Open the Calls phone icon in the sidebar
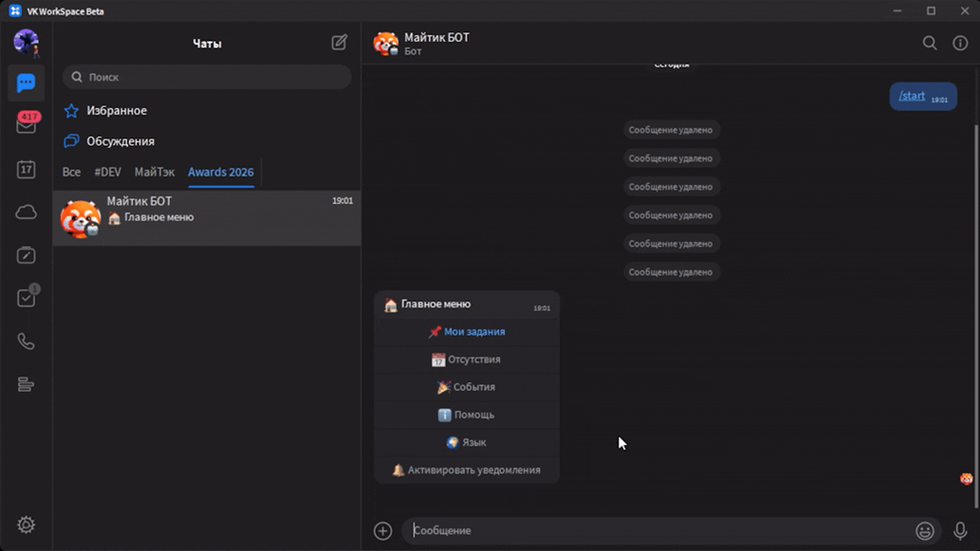This screenshot has height=551, width=980. click(26, 341)
